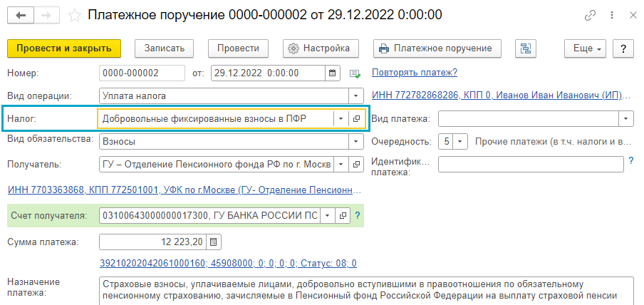Open КБК 39210202042061000160 requisites link
644x305 pixels.
click(x=228, y=263)
